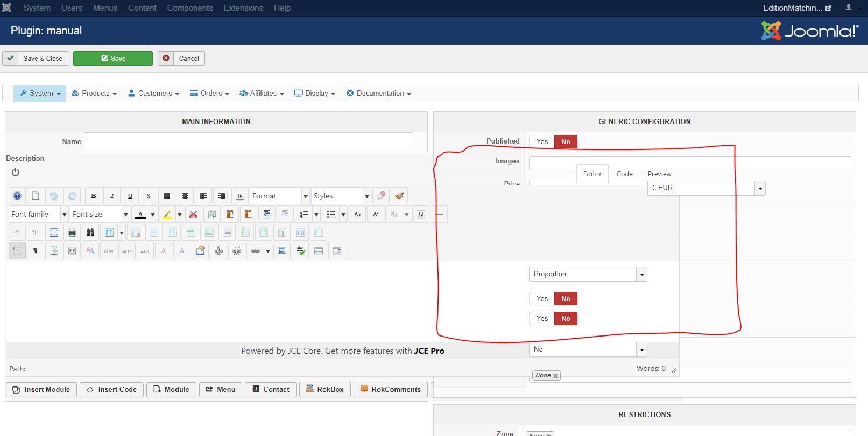Apply italic formatting
The width and height of the screenshot is (868, 436).
[112, 196]
